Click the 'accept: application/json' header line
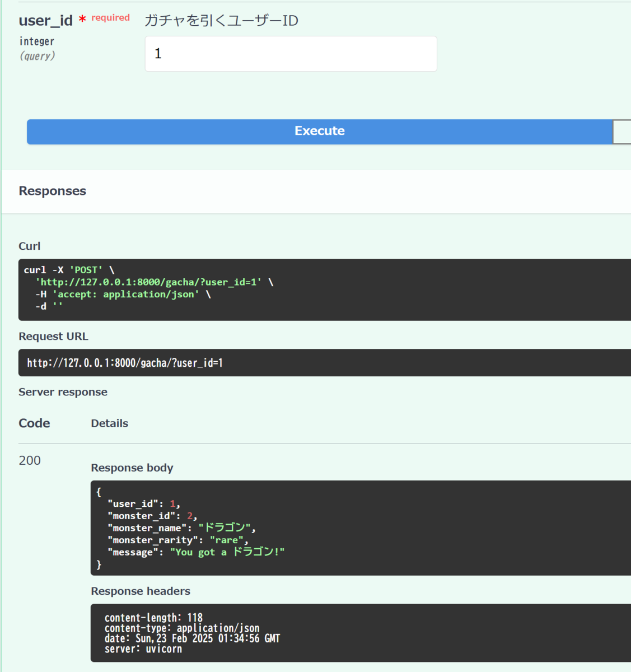This screenshot has width=631, height=672. pos(123,295)
